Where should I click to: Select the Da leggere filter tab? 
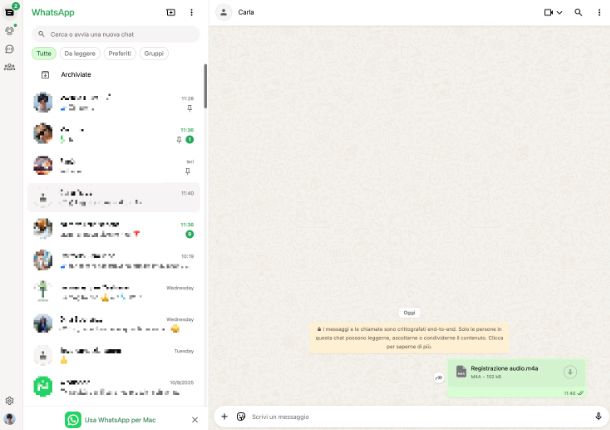[80, 53]
